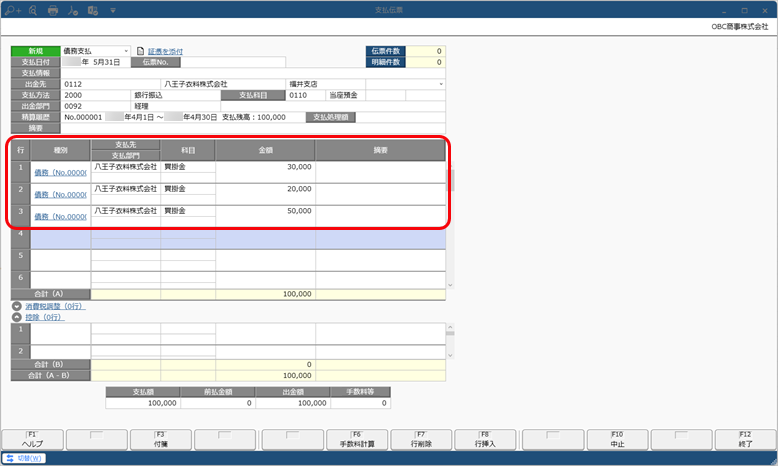The width and height of the screenshot is (778, 466).
Task: Click the F8 行挿入 button
Action: [x=485, y=440]
